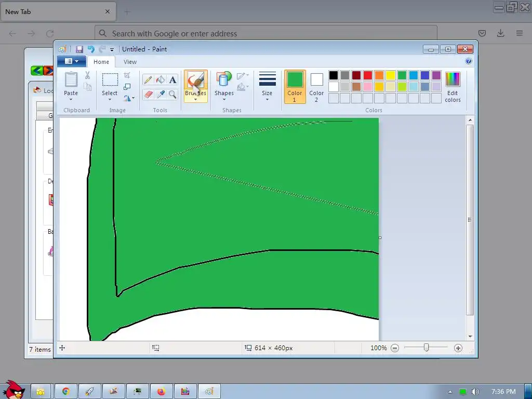
Task: Pick the orange color swatch
Action: tap(379, 75)
